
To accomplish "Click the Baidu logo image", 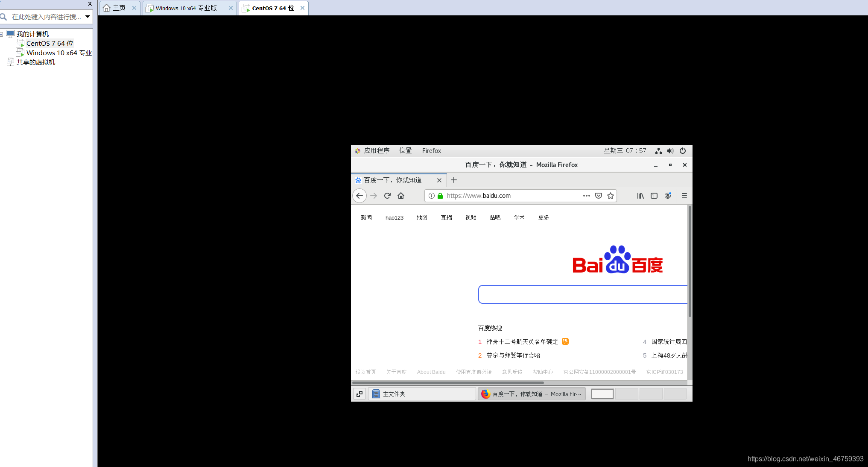I will [x=617, y=259].
